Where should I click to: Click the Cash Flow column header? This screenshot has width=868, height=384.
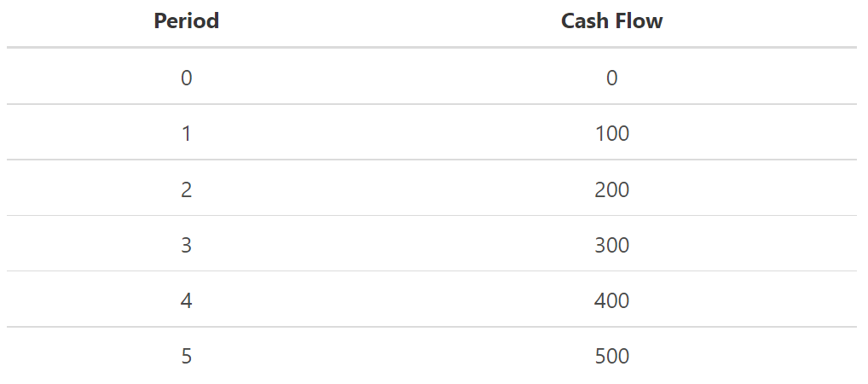[611, 21]
